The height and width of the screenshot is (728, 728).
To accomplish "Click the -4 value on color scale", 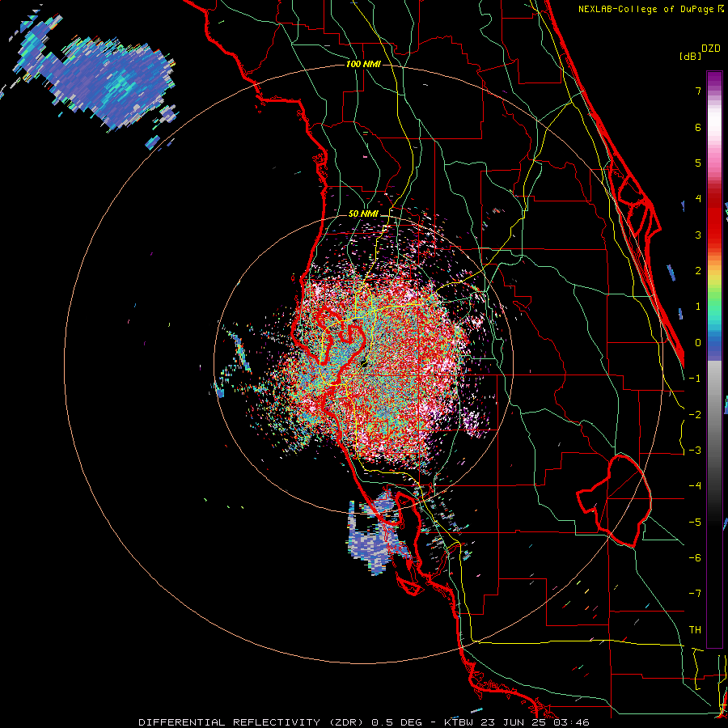I will click(695, 486).
